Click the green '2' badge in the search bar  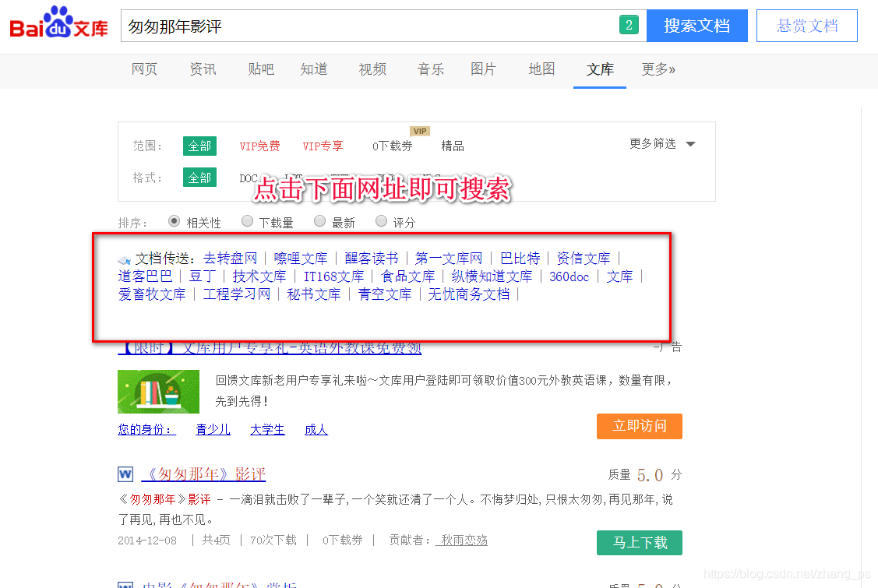pyautogui.click(x=629, y=25)
